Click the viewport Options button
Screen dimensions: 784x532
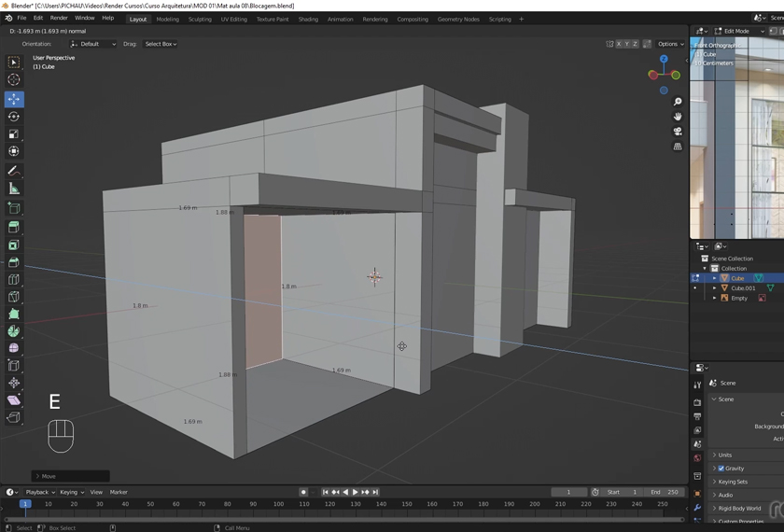pos(670,44)
